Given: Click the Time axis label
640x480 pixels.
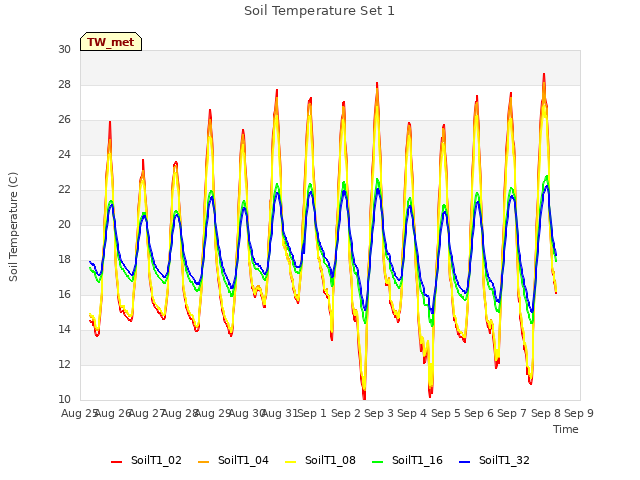Looking at the screenshot, I should pyautogui.click(x=566, y=429).
